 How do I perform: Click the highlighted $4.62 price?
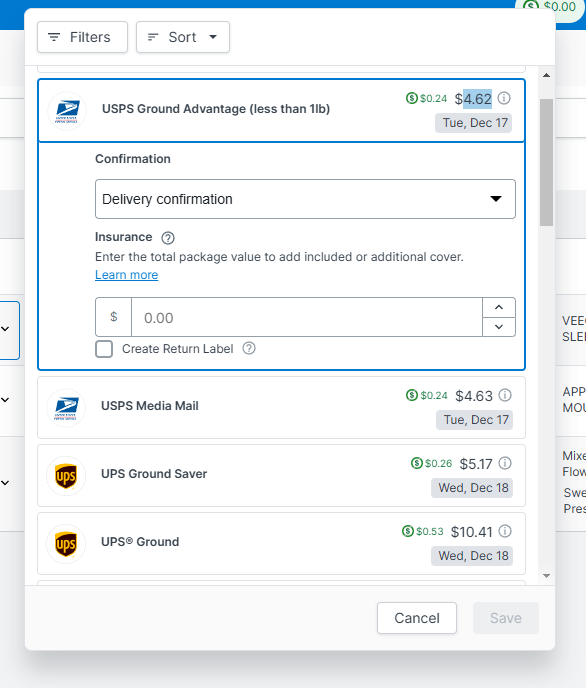tap(477, 99)
